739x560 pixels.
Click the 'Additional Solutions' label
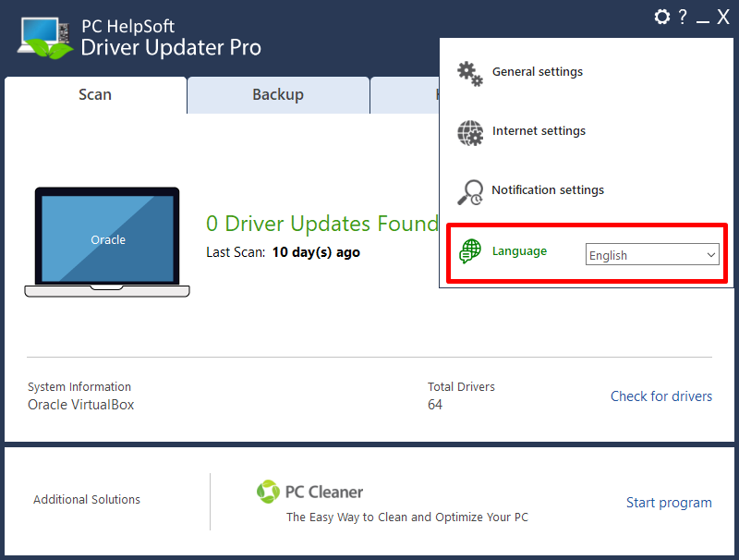coord(87,500)
